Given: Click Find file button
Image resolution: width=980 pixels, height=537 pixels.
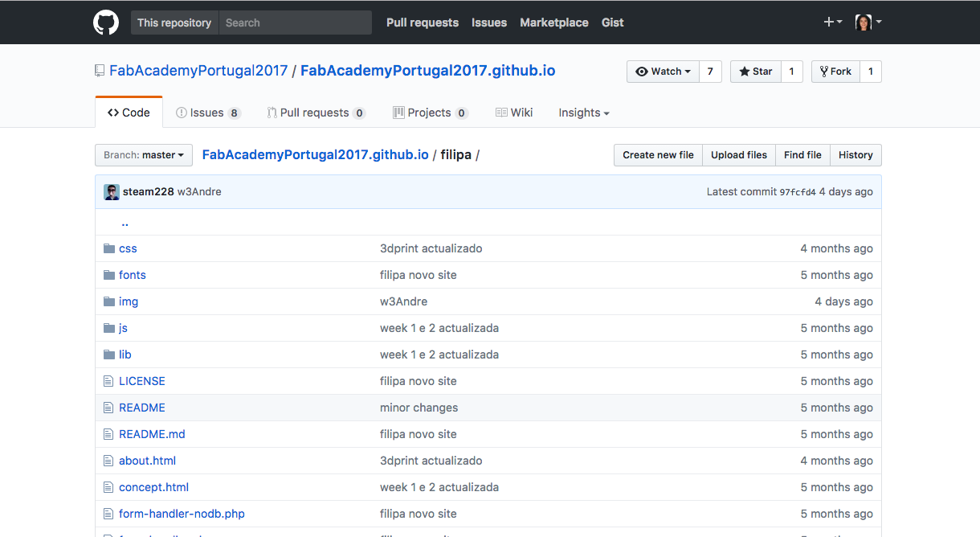Looking at the screenshot, I should [x=802, y=155].
